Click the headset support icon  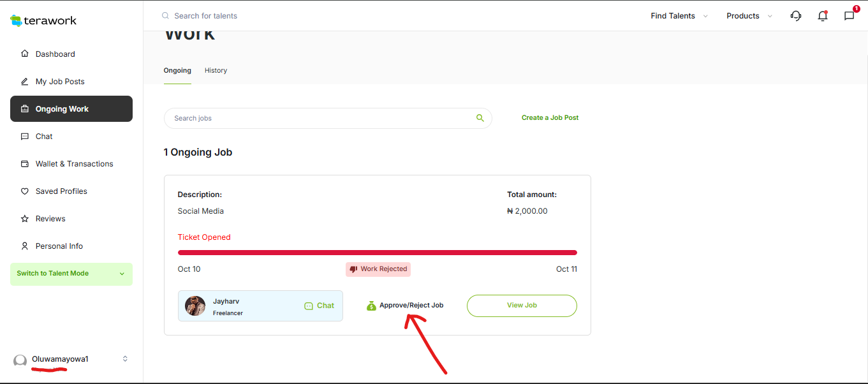click(x=795, y=16)
